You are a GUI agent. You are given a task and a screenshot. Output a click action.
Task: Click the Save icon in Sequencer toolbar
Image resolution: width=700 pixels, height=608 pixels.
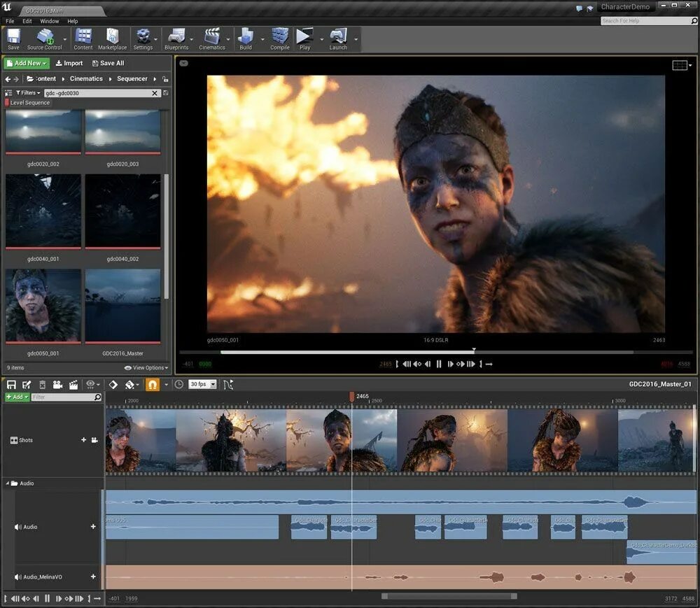(x=11, y=385)
